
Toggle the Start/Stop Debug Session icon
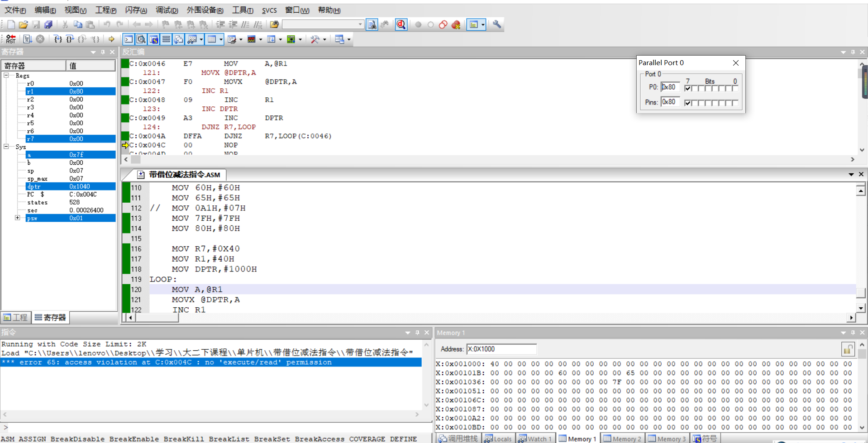(x=401, y=25)
